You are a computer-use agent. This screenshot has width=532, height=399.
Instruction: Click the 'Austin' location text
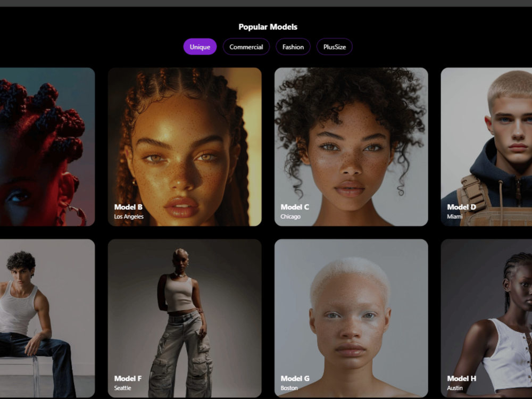[x=455, y=388]
